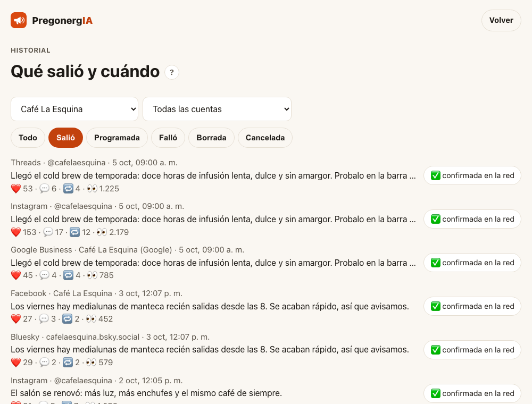Click heart icon on Facebook post
Image resolution: width=532 pixels, height=404 pixels.
(15, 319)
